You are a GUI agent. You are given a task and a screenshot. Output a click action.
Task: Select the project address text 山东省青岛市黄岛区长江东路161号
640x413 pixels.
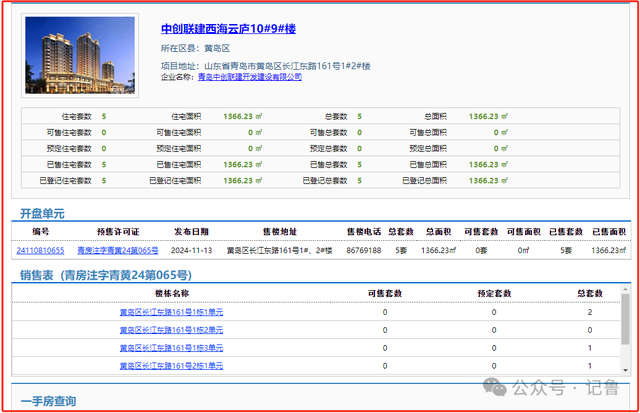coord(272,66)
